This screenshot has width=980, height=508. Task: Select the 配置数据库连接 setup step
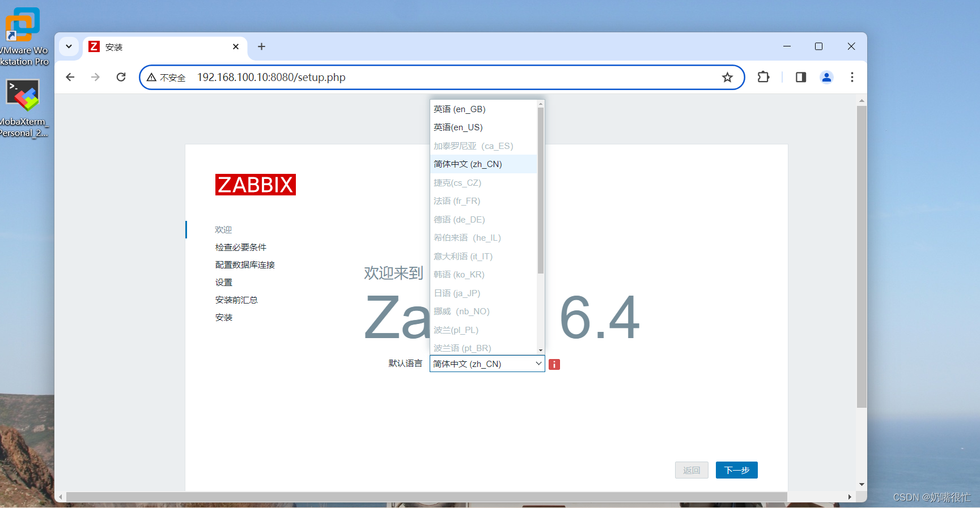click(x=245, y=265)
